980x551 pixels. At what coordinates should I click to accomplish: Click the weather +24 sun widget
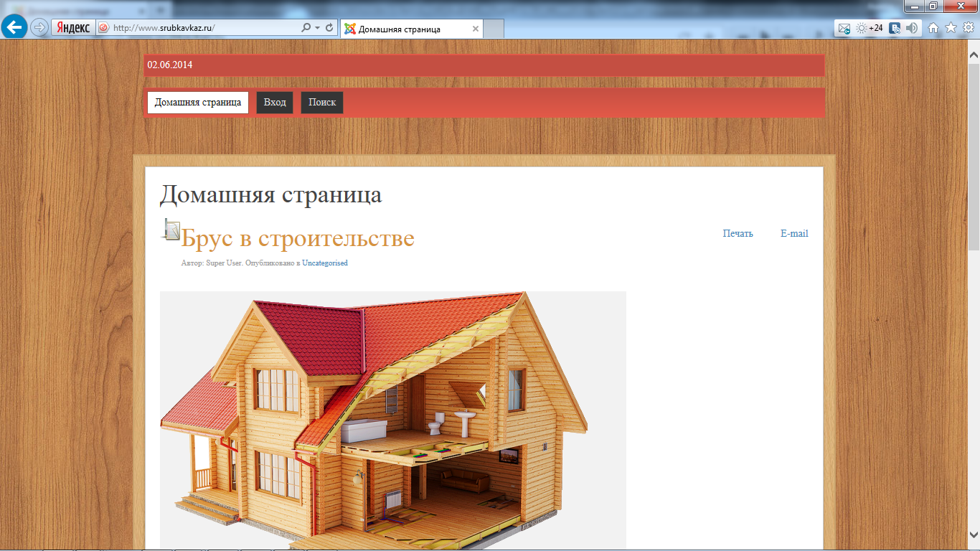point(870,28)
